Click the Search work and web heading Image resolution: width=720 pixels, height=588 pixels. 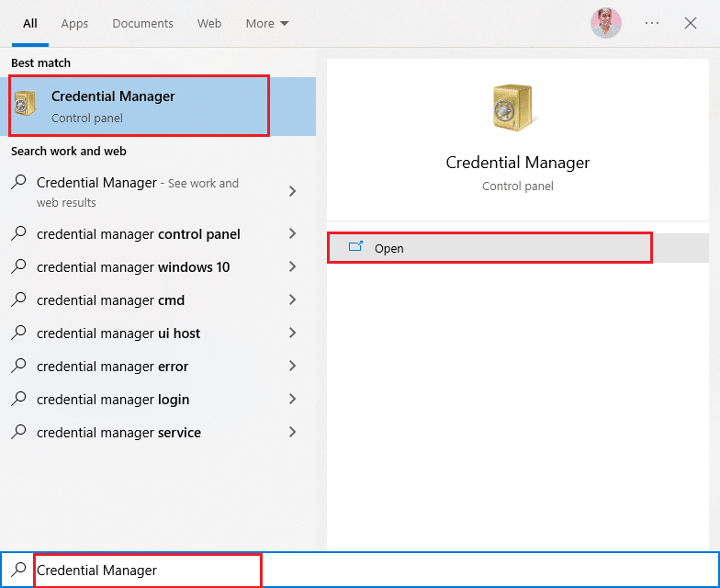tap(69, 151)
